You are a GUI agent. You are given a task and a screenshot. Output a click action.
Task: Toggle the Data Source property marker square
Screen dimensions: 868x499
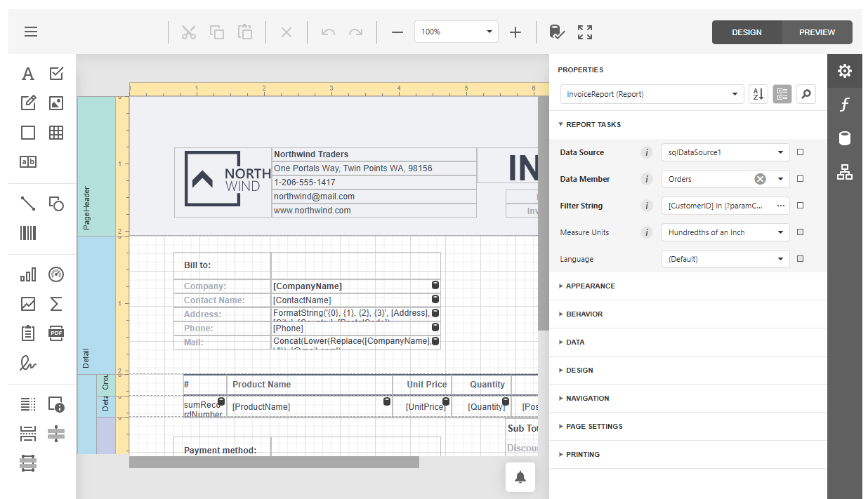[800, 152]
